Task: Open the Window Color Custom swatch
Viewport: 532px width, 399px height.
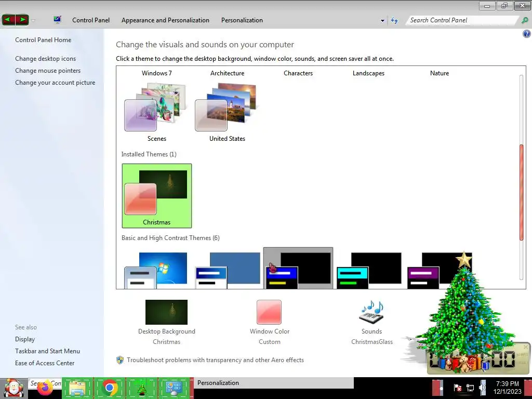Action: [x=270, y=322]
